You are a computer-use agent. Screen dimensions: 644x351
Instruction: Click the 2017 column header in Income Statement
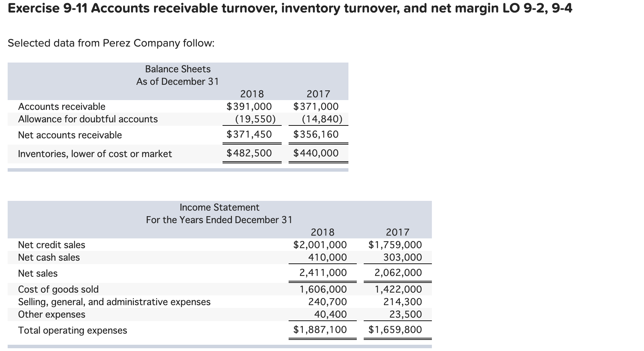tap(398, 232)
